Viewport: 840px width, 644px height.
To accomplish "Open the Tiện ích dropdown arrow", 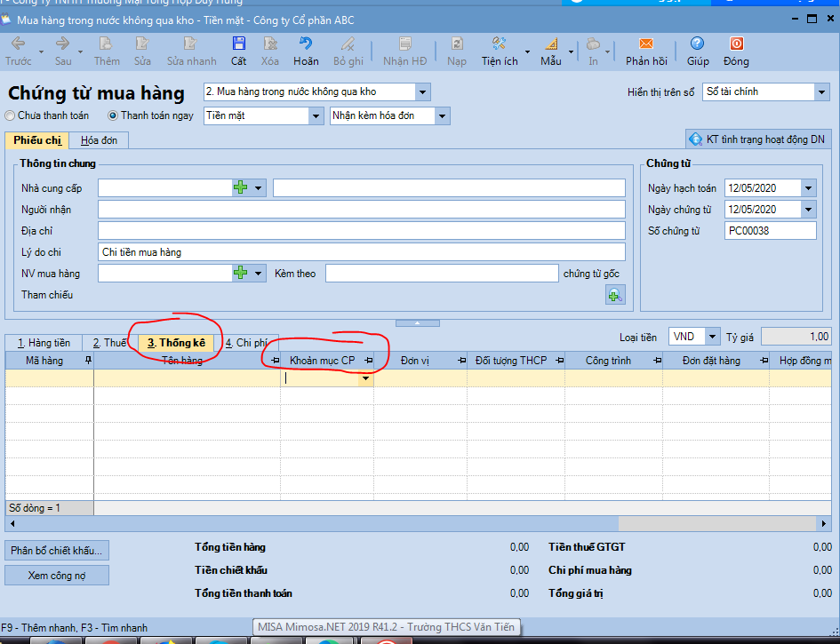I will [527, 52].
